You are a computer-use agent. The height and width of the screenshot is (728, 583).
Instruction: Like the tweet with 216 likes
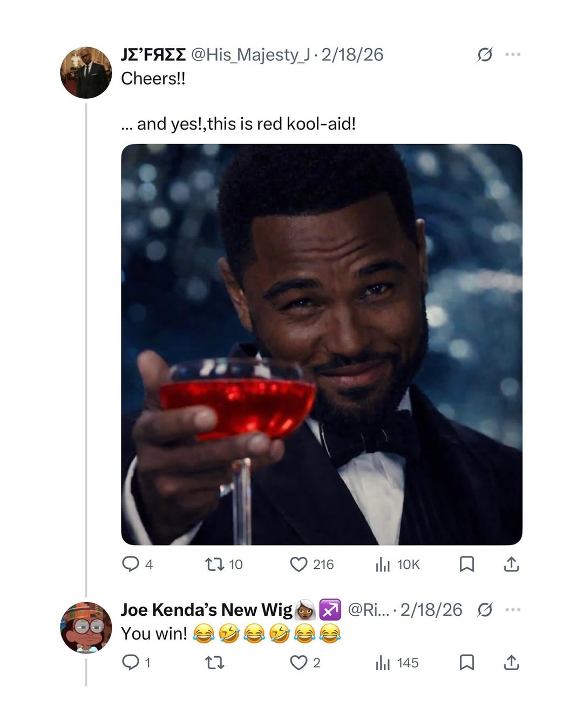[x=299, y=564]
